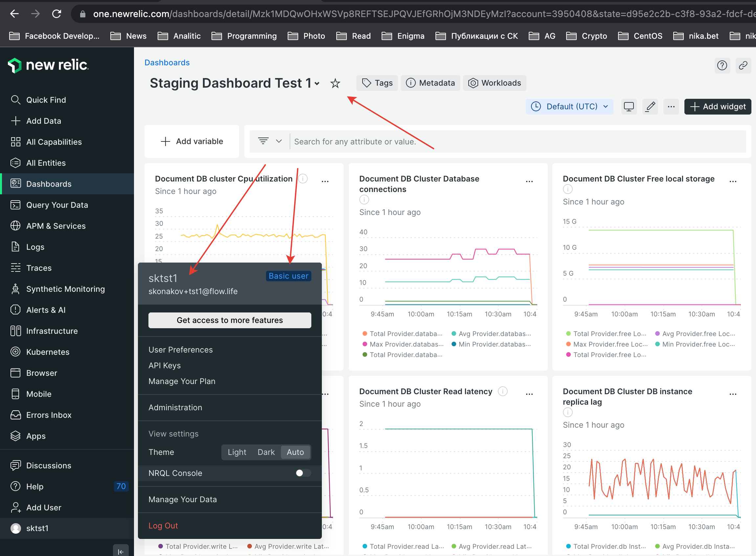Choose Manage Your Data menu item

coord(183,500)
